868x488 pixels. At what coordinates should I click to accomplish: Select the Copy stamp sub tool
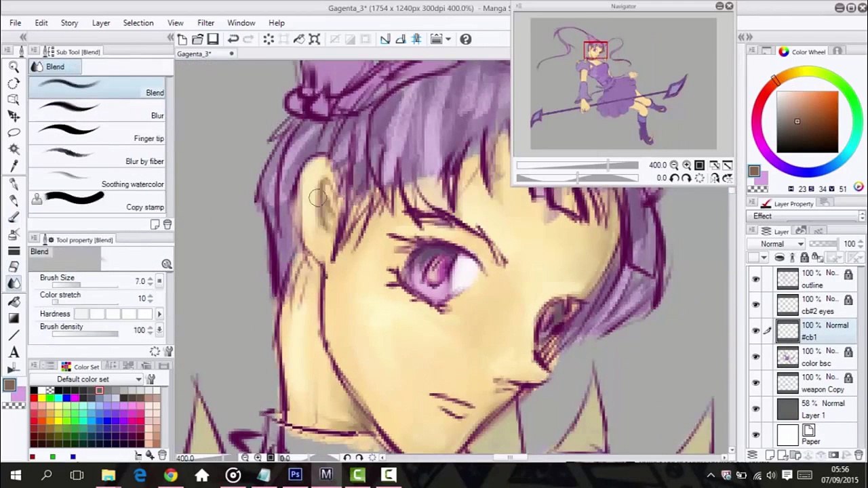[x=98, y=203]
